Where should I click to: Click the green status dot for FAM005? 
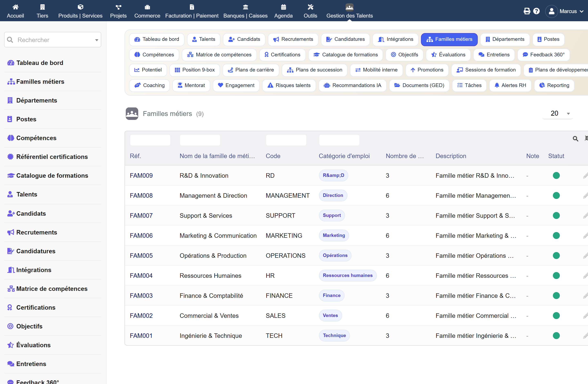556,256
